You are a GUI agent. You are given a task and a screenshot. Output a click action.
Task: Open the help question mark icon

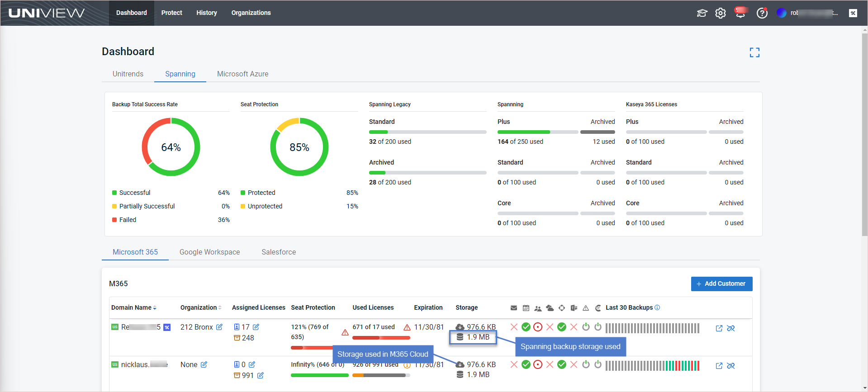762,13
